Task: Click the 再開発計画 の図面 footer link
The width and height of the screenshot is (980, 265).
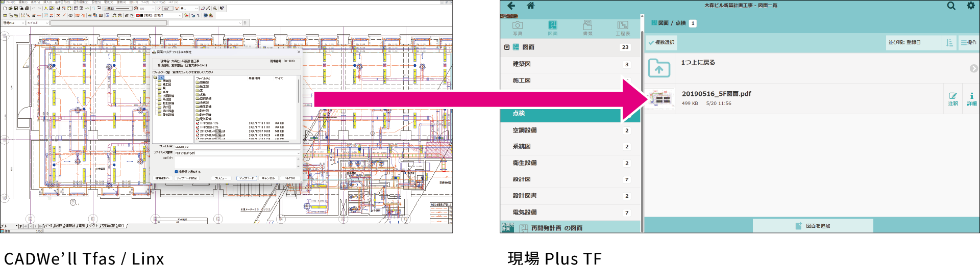Action: [556, 228]
